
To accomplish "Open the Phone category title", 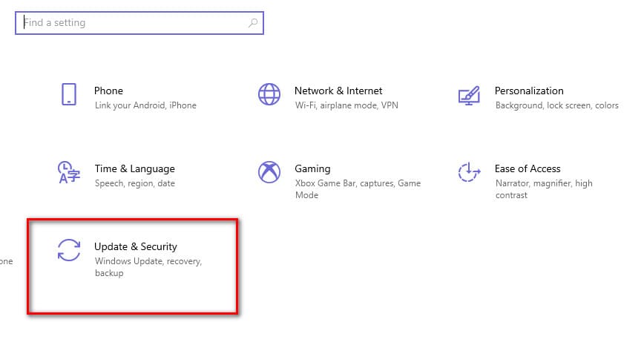I will point(108,91).
